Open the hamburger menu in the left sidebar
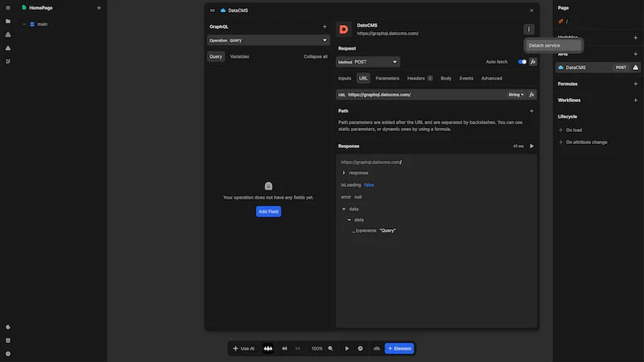This screenshot has height=362, width=644. point(8,8)
